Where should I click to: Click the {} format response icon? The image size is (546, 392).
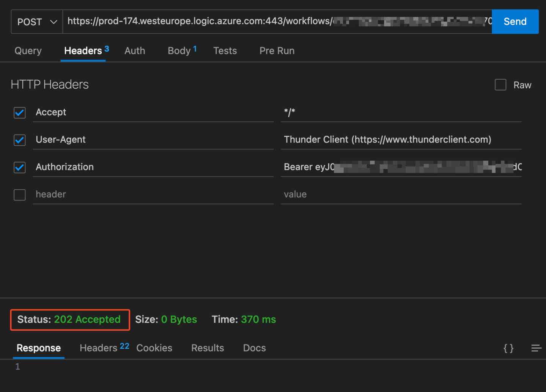(508, 348)
